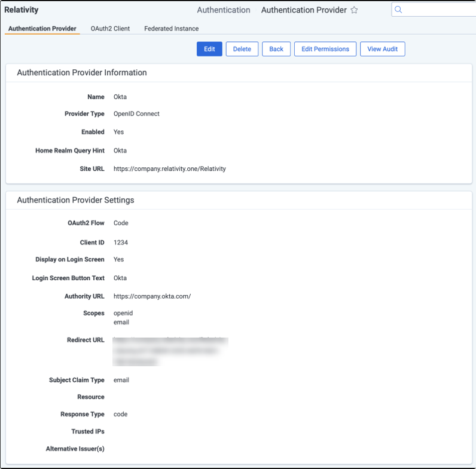476x469 pixels.
Task: Click the OpenID Connect provider type value
Action: [136, 114]
